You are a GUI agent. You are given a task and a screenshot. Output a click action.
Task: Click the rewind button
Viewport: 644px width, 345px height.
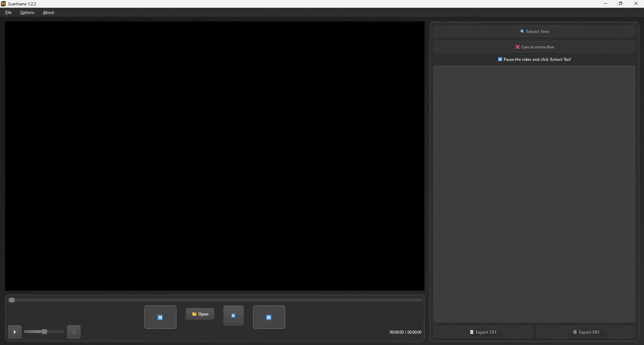point(160,317)
